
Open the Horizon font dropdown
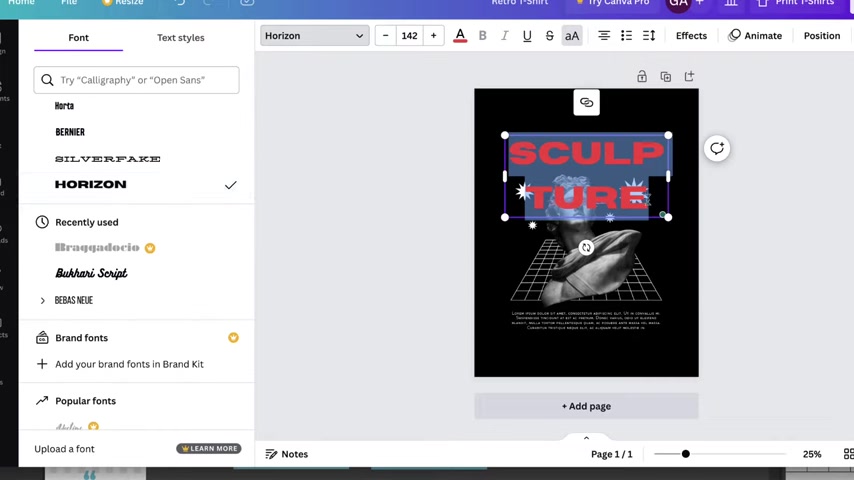(315, 36)
